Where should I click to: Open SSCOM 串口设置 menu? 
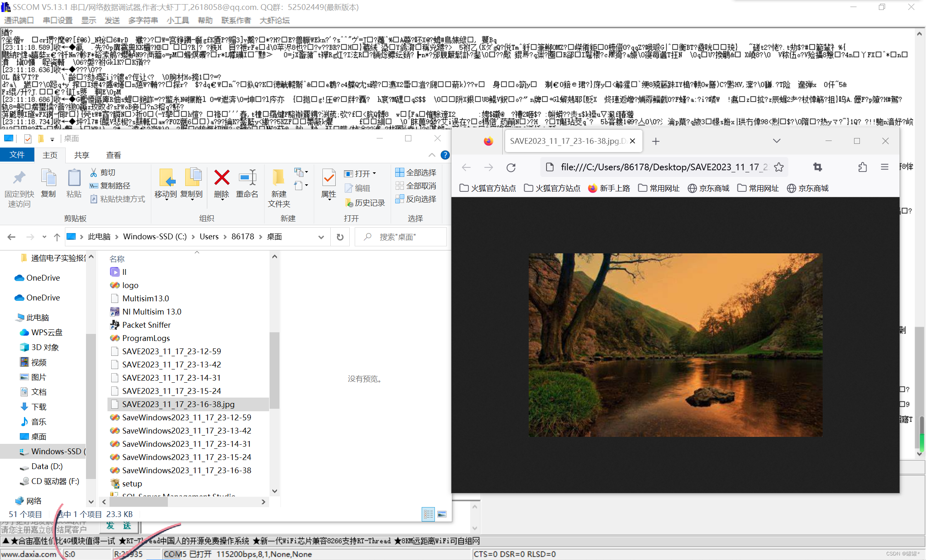[57, 20]
